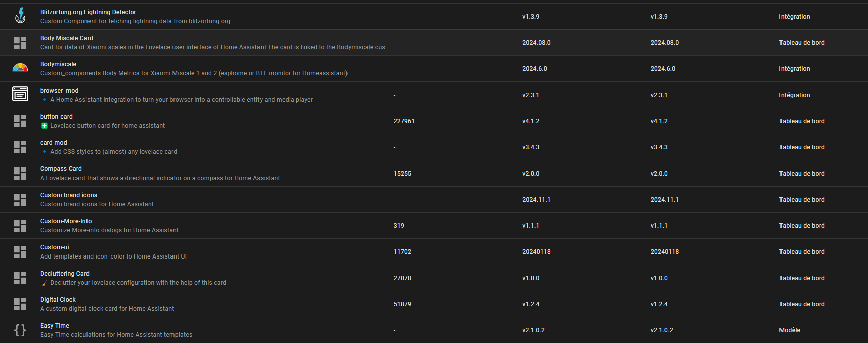This screenshot has width=868, height=343.
Task: Open the card-mod repository name
Action: tap(53, 143)
